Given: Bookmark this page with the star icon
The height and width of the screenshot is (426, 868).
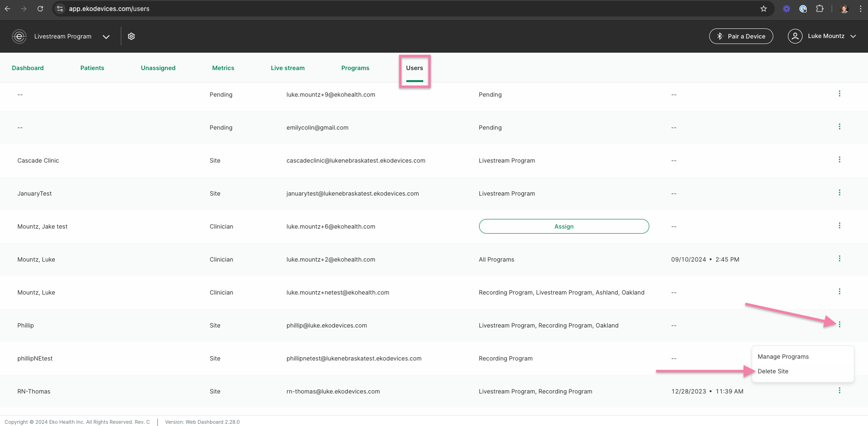Looking at the screenshot, I should coord(764,9).
